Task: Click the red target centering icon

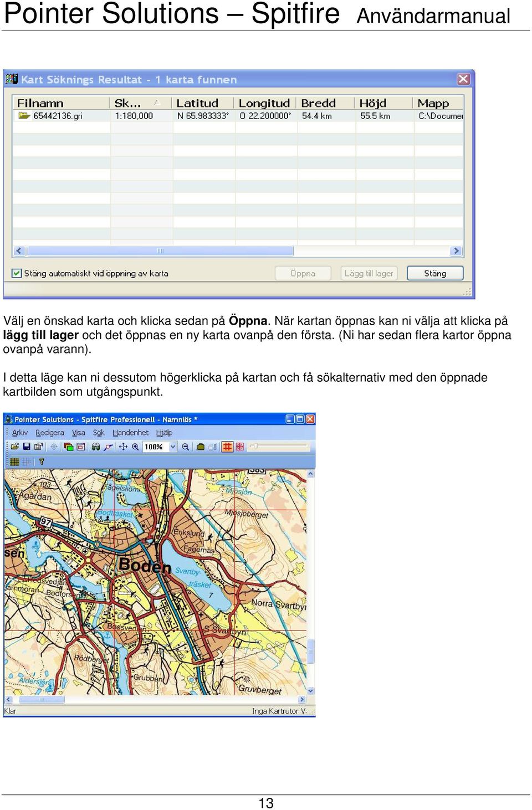Action: tap(240, 447)
